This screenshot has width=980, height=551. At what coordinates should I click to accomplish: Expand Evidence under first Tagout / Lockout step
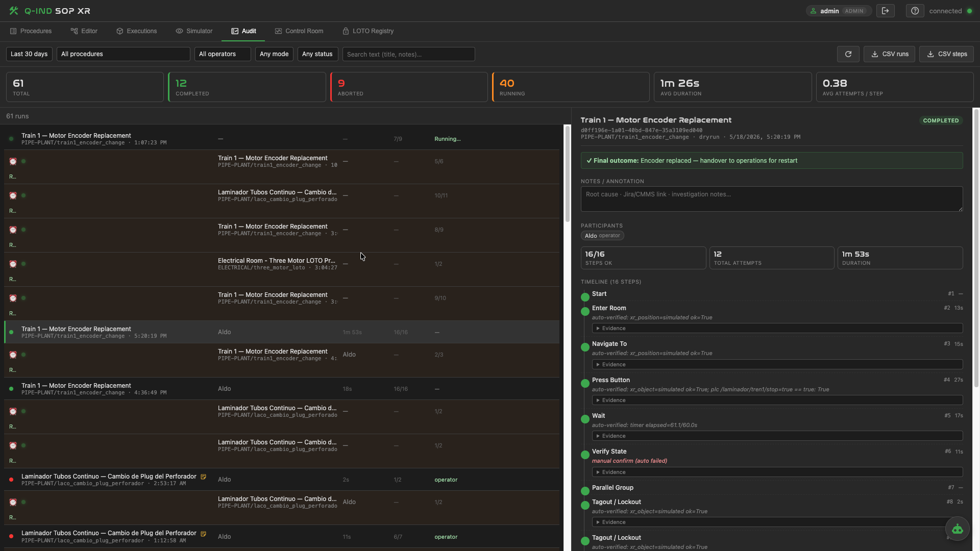coord(777,522)
